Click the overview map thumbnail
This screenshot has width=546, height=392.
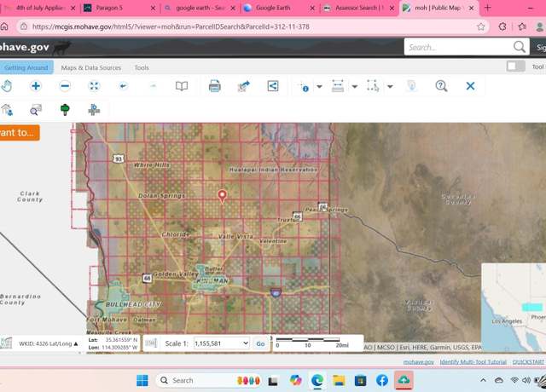(x=514, y=308)
